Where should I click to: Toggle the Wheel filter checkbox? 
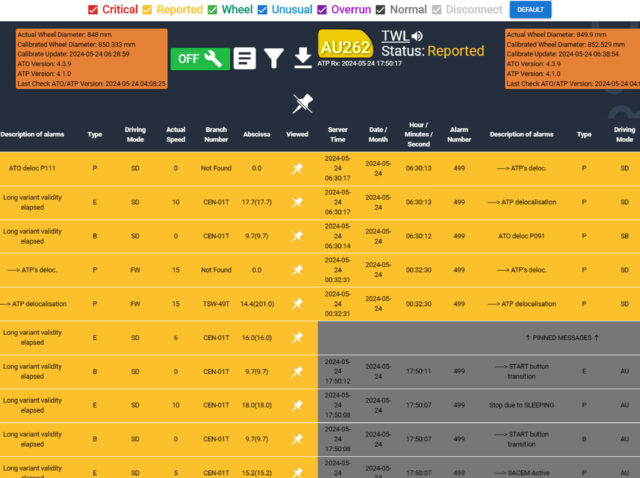(x=212, y=10)
